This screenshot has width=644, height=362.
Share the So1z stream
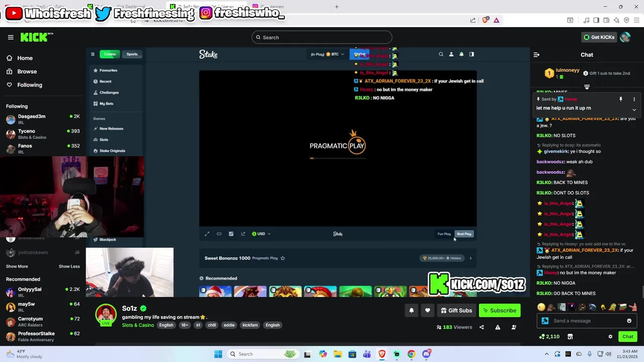(481, 327)
